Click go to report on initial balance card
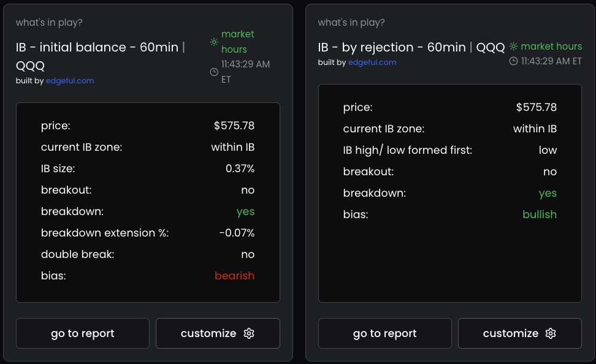This screenshot has width=596, height=364. pos(83,333)
